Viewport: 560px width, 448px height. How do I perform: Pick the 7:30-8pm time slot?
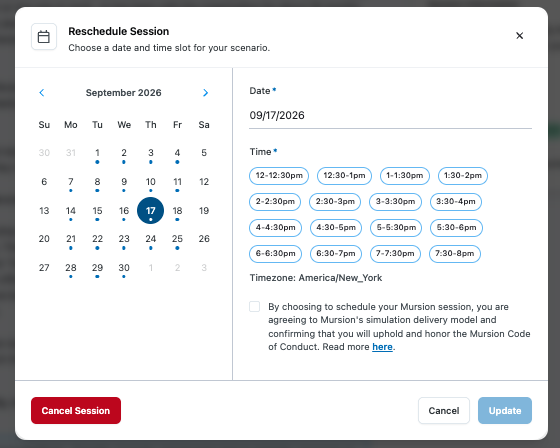pos(455,254)
